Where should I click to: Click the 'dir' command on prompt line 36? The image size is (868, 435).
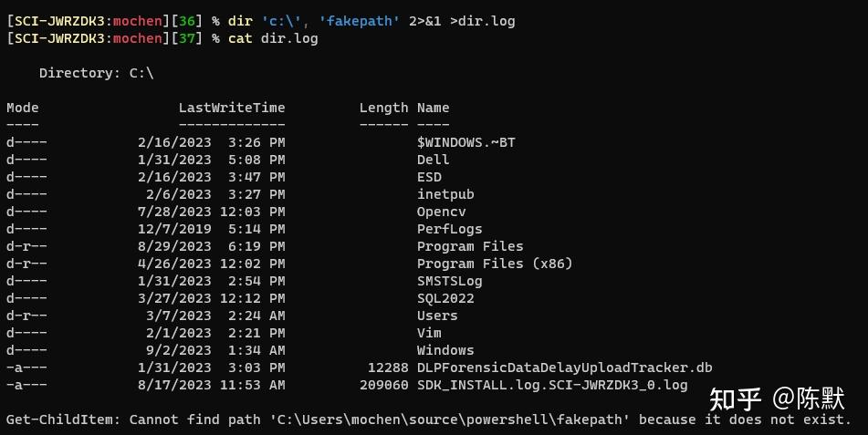240,21
